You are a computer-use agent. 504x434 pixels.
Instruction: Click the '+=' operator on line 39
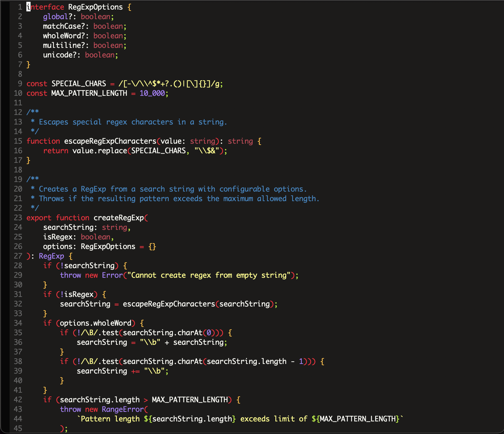(x=135, y=371)
